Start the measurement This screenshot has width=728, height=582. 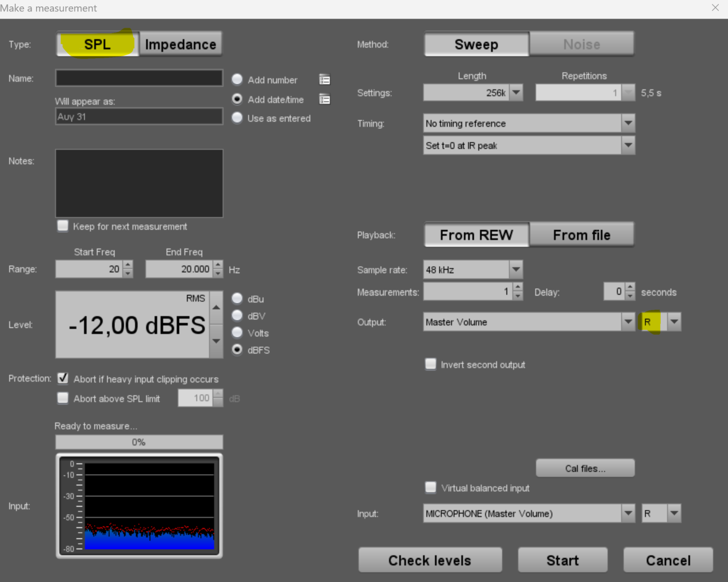click(x=563, y=560)
